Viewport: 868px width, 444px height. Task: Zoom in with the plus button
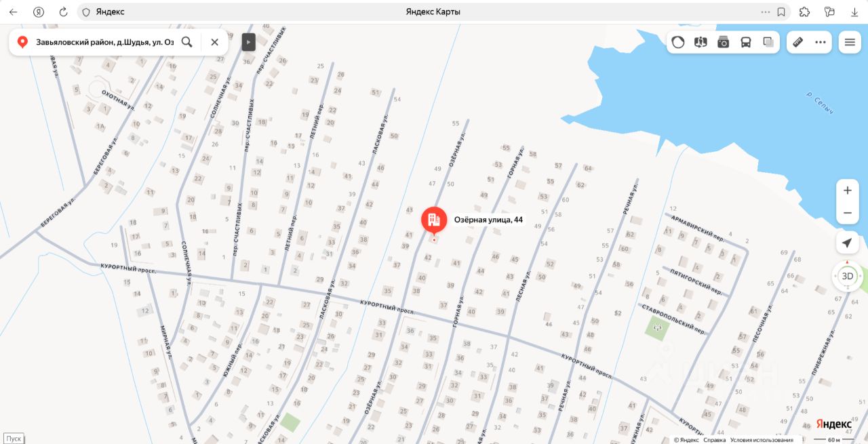pyautogui.click(x=848, y=190)
